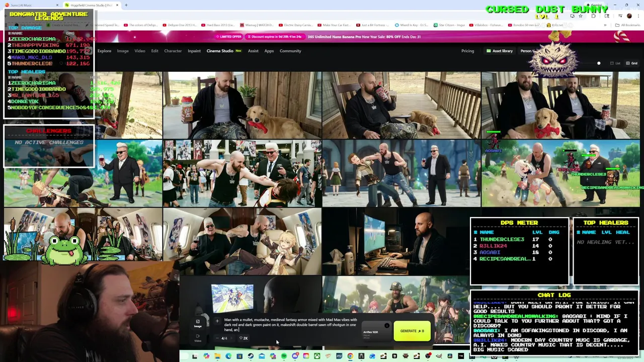Open Chrome extensions puzzle icon
The image size is (644, 362).
[593, 16]
